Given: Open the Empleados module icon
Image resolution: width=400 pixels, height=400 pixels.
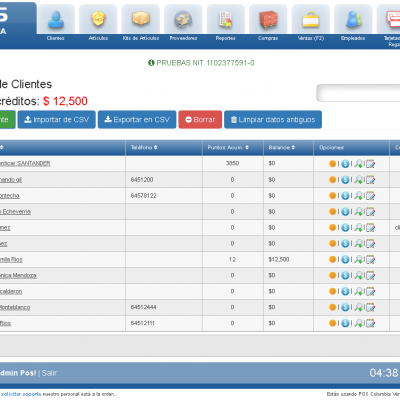Looking at the screenshot, I should [x=353, y=19].
